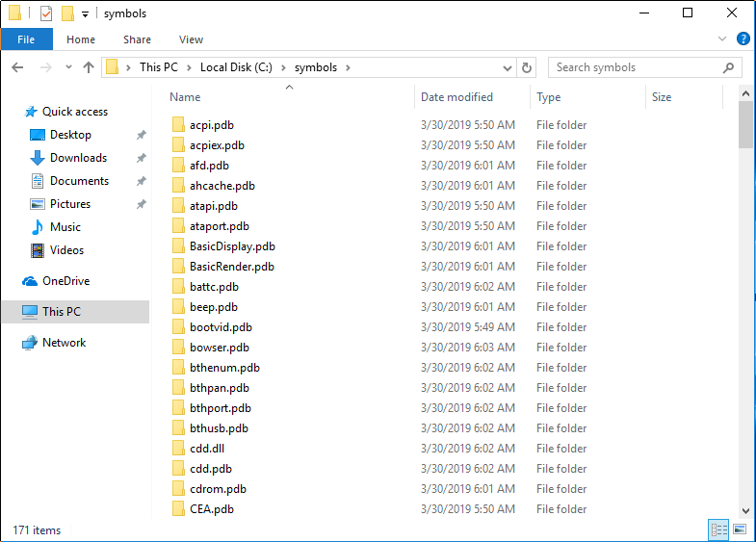This screenshot has height=542, width=756.
Task: Click the New folder quick access icon
Action: pos(67,13)
